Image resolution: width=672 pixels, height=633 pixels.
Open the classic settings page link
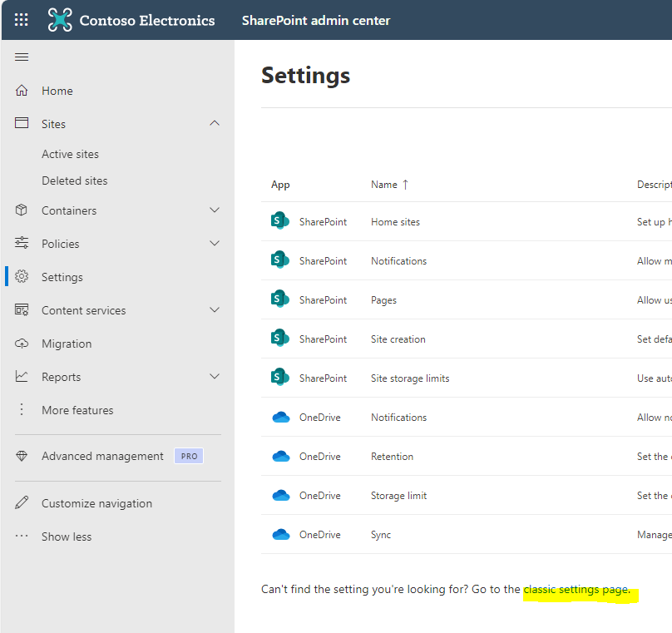(576, 589)
